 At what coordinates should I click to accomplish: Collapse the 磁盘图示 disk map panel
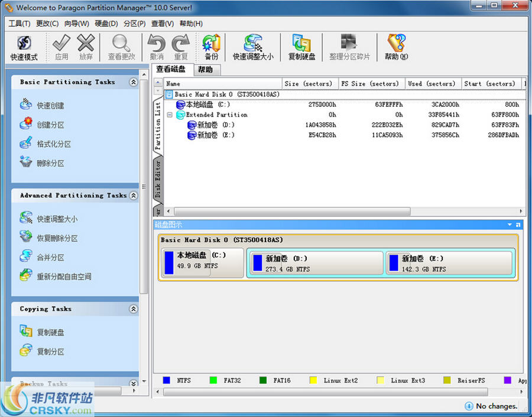point(509,224)
